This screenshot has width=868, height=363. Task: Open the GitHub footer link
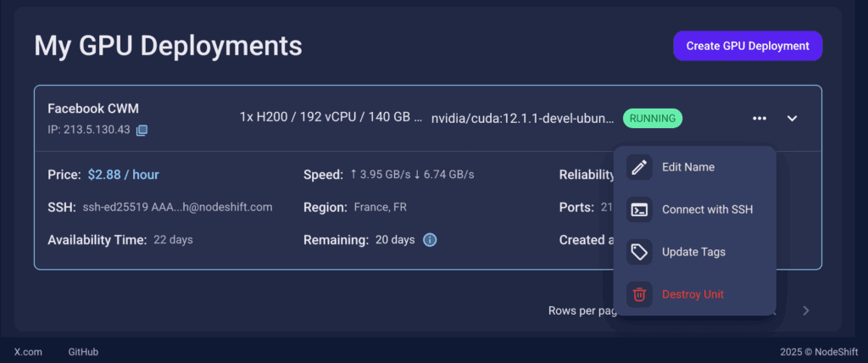click(x=83, y=351)
